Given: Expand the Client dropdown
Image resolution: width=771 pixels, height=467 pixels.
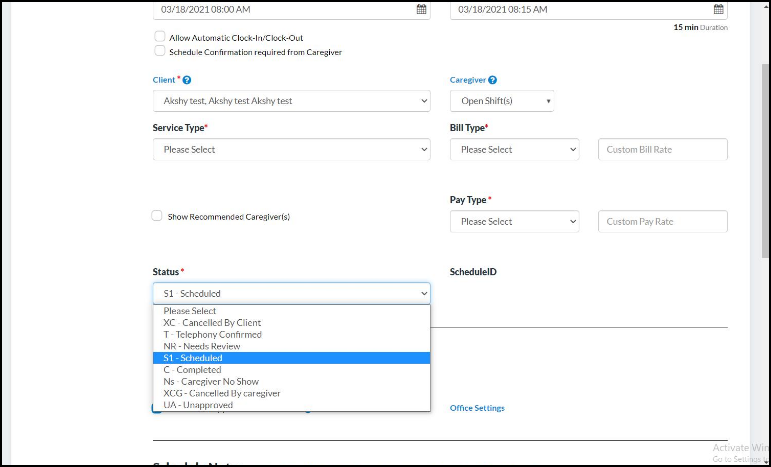Looking at the screenshot, I should [x=291, y=101].
